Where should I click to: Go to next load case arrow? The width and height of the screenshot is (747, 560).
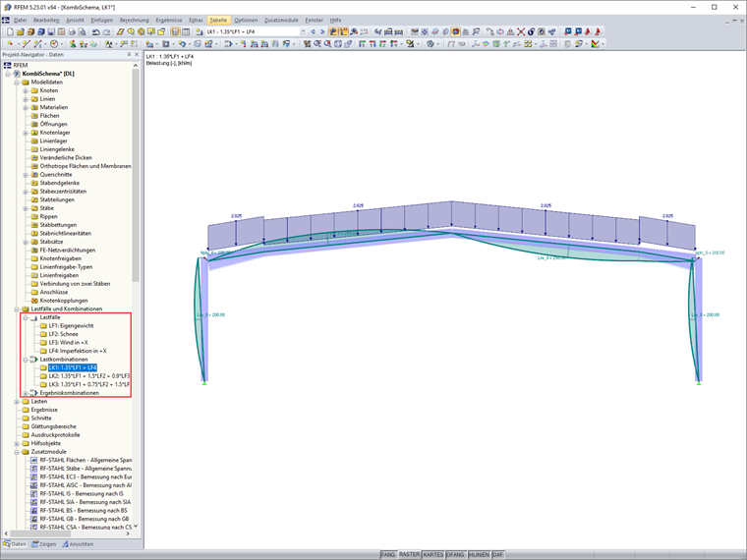(x=322, y=31)
